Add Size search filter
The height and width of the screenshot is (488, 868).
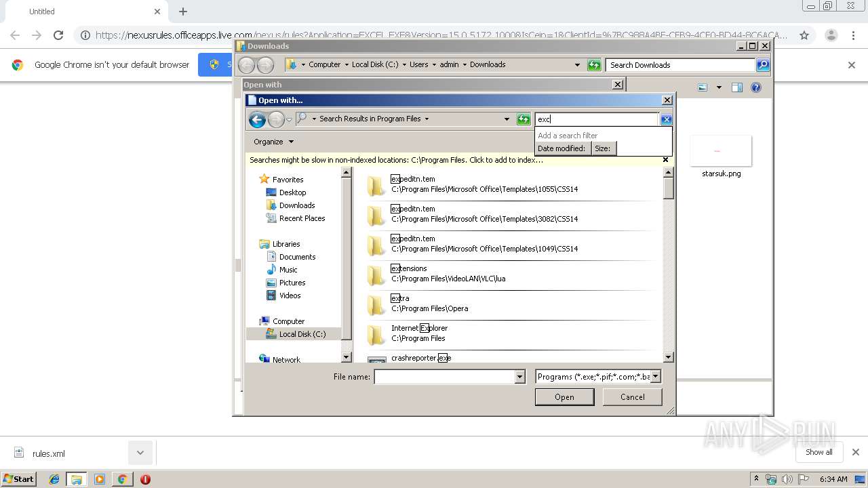click(x=603, y=148)
